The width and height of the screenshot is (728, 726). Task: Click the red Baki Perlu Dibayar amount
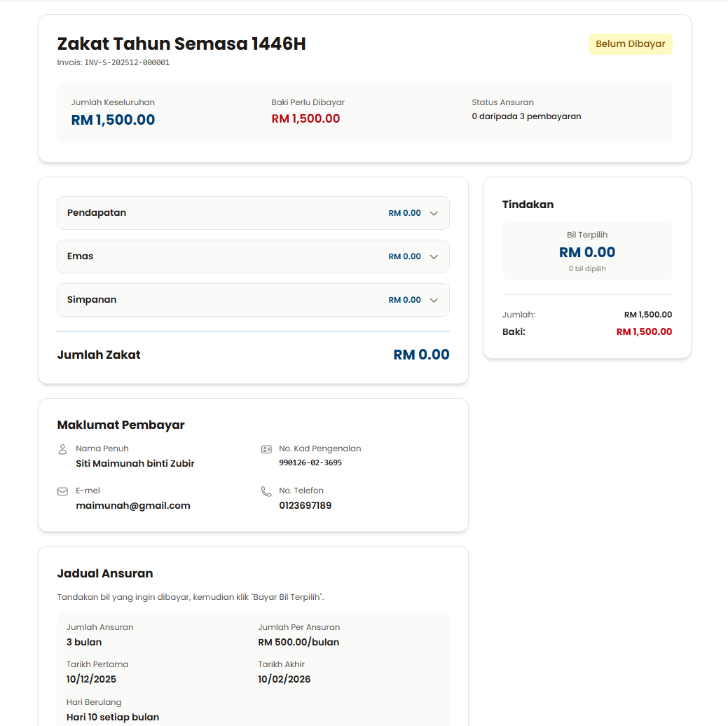305,119
